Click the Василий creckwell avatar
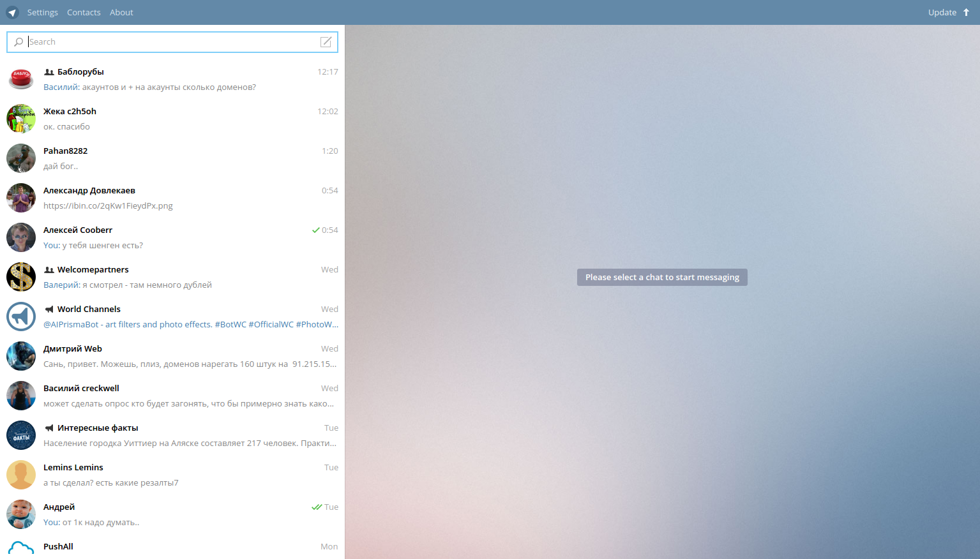980x559 pixels. tap(21, 396)
